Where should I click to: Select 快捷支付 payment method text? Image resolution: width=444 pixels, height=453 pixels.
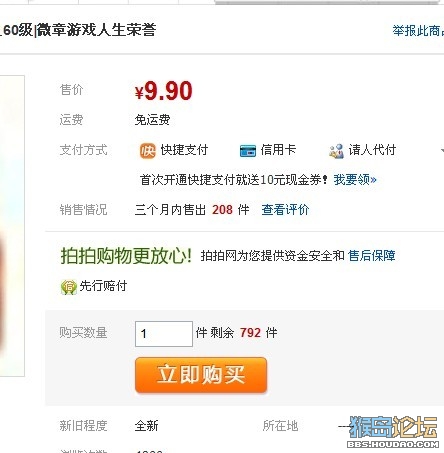[184, 150]
